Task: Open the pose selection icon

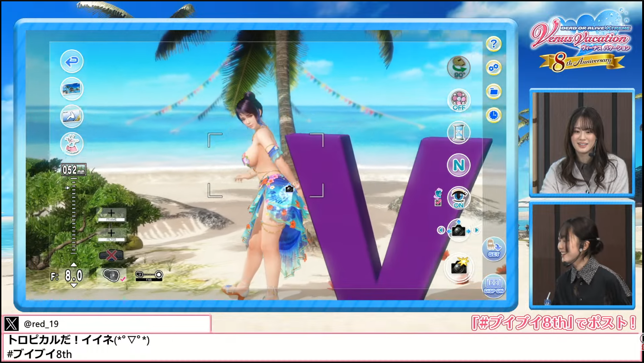Action: [72, 116]
